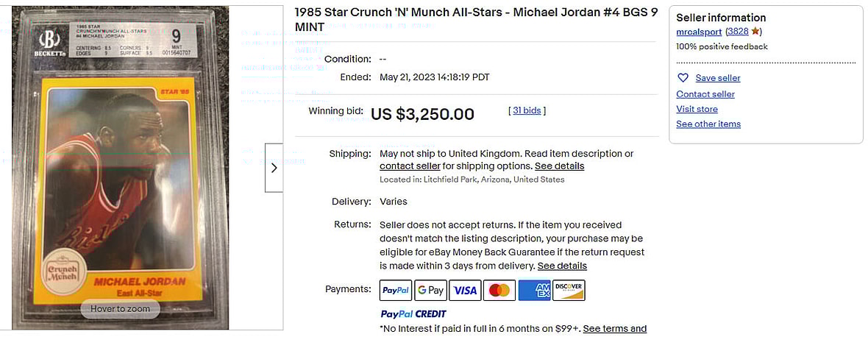Viewport: 868px width, 337px height.
Task: Open See details link under returns
Action: [562, 266]
